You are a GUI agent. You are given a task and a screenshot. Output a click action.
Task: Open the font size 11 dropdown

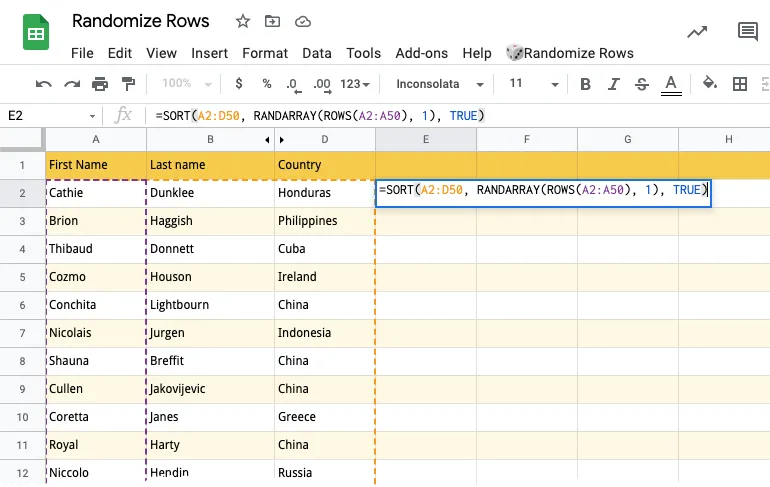(x=528, y=84)
